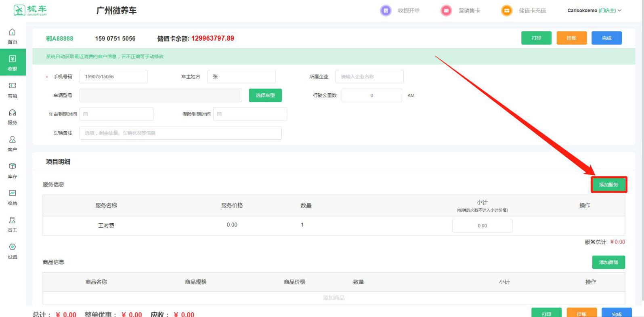This screenshot has height=317, width=644.
Task: Click into the 车辆备注 input field
Action: (x=180, y=133)
